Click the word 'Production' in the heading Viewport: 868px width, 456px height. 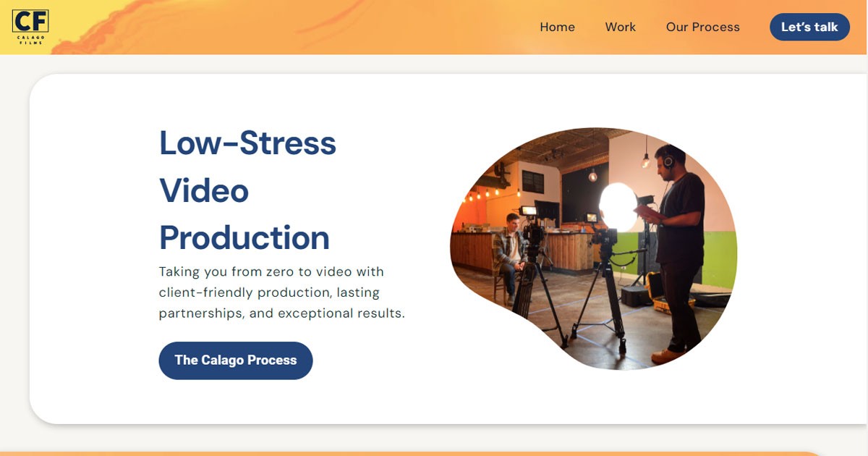[x=244, y=237]
